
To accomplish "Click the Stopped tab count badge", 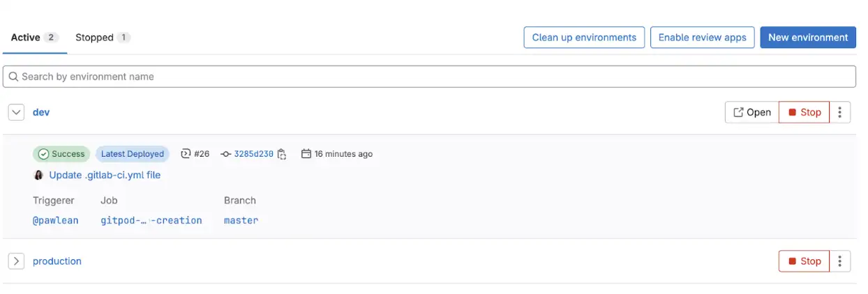I will [x=124, y=38].
